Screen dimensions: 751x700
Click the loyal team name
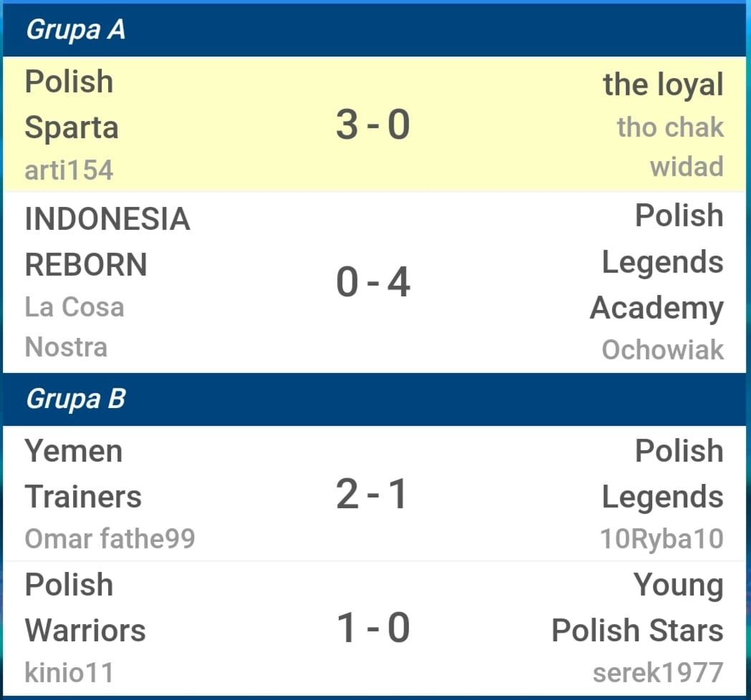[663, 84]
